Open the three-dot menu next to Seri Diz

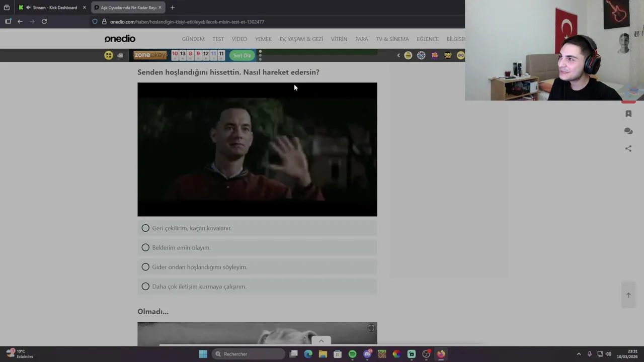pos(260,55)
